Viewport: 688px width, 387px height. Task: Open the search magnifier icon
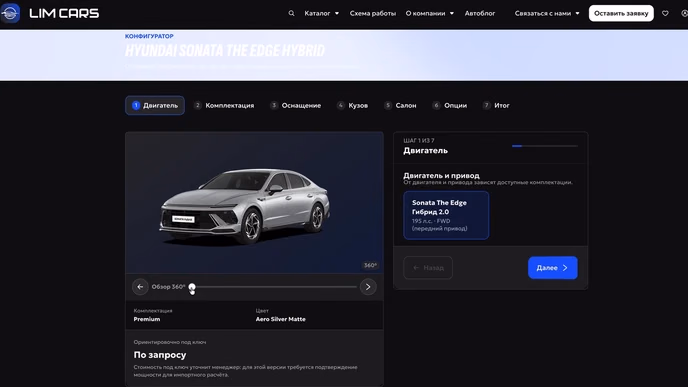pos(291,13)
